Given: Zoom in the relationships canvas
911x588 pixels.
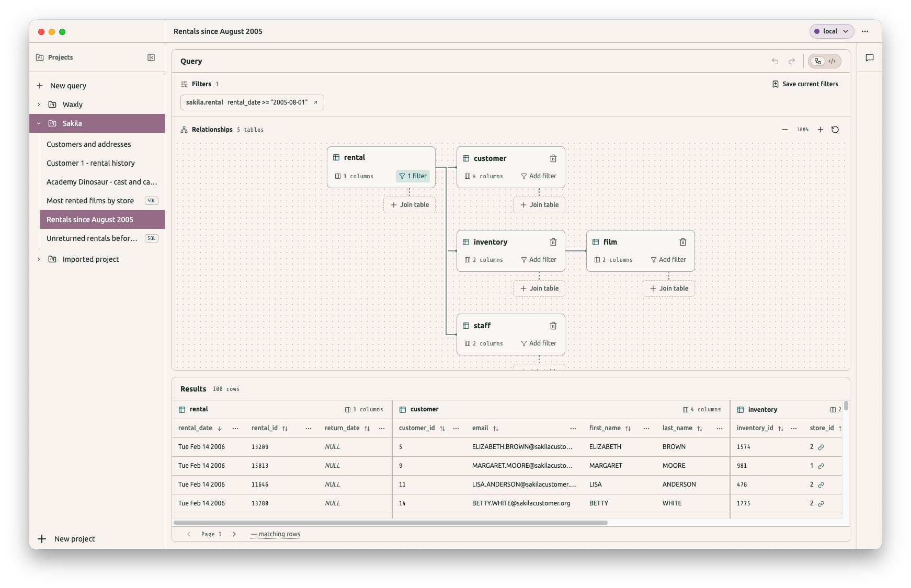Looking at the screenshot, I should pos(821,130).
